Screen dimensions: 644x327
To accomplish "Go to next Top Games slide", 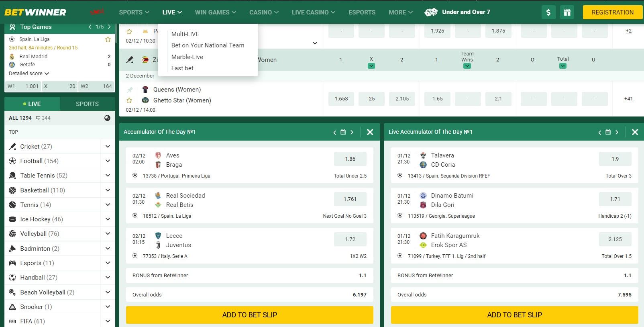I will coord(109,27).
